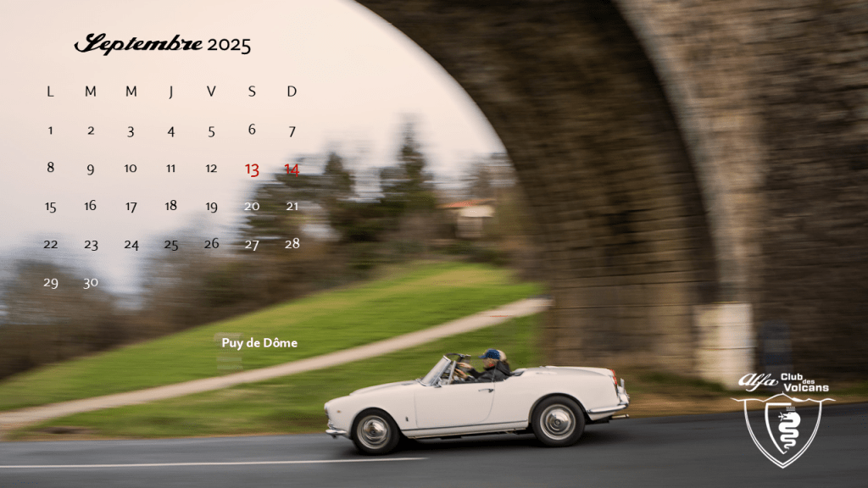Select red-highlighted date 14
This screenshot has width=868, height=488.
(x=292, y=169)
